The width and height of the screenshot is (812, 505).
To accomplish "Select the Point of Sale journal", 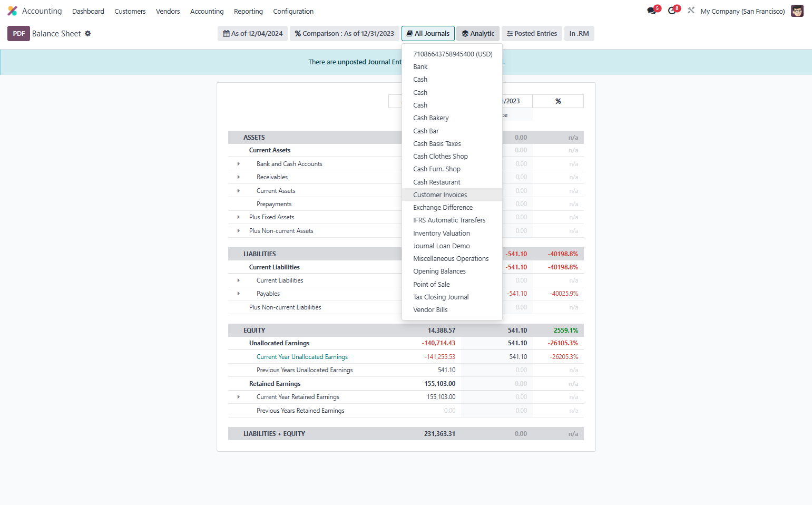I will point(452,284).
